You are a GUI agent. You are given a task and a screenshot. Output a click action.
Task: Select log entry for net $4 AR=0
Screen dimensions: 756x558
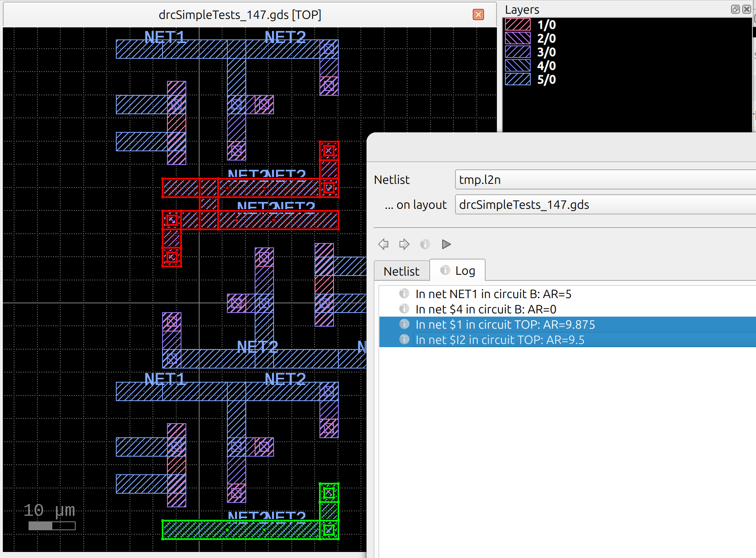pos(486,309)
